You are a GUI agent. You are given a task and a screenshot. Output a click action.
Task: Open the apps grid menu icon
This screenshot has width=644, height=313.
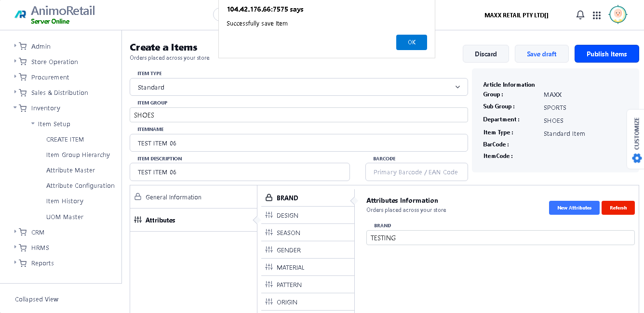click(x=597, y=15)
